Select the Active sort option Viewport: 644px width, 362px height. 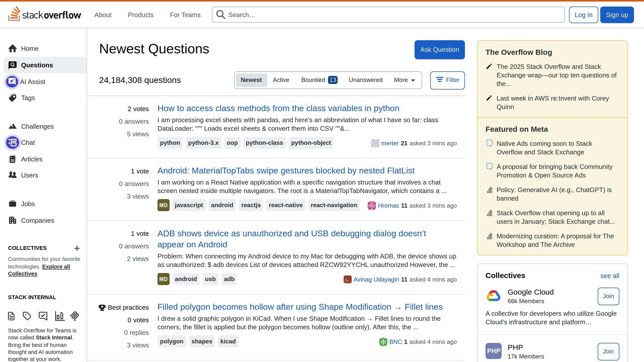click(281, 80)
